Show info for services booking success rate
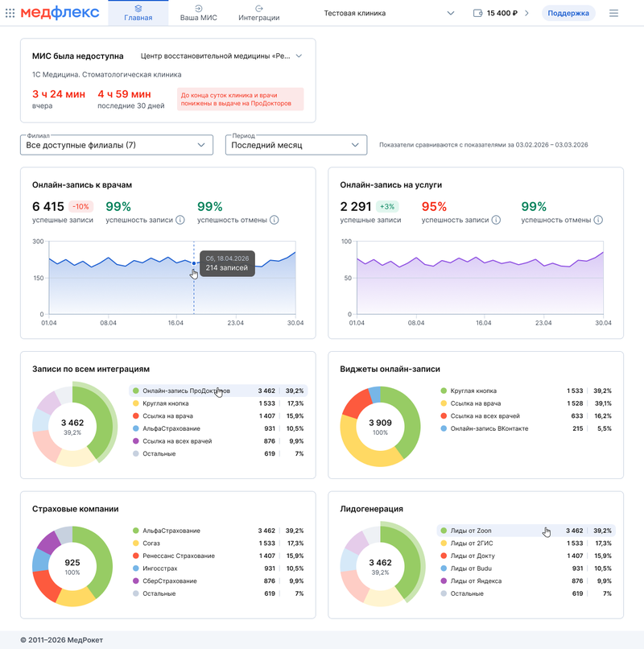The height and width of the screenshot is (649, 644). [x=496, y=220]
